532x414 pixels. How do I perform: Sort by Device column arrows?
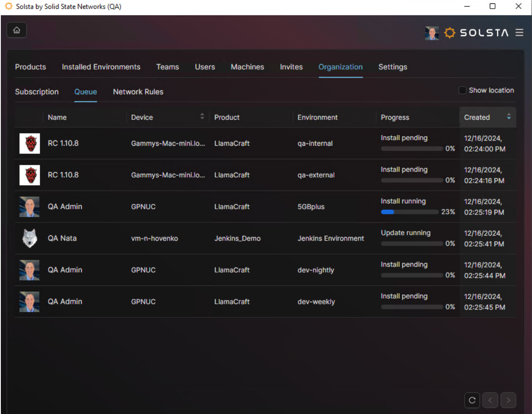coord(202,116)
